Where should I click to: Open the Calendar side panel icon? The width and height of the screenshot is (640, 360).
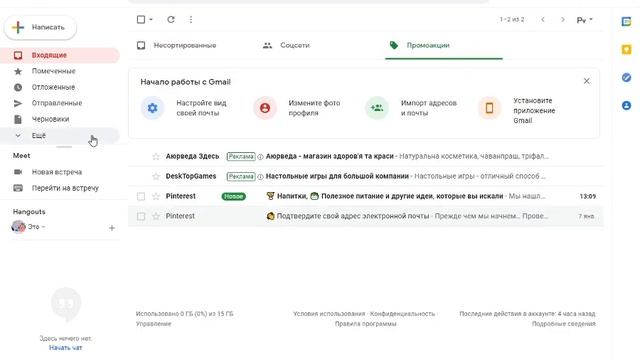[x=627, y=22]
